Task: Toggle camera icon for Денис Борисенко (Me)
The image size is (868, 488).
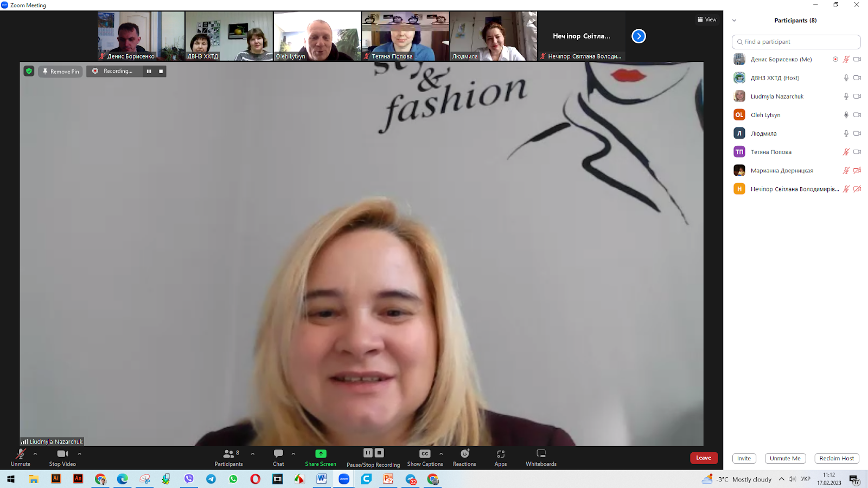Action: pos(857,60)
